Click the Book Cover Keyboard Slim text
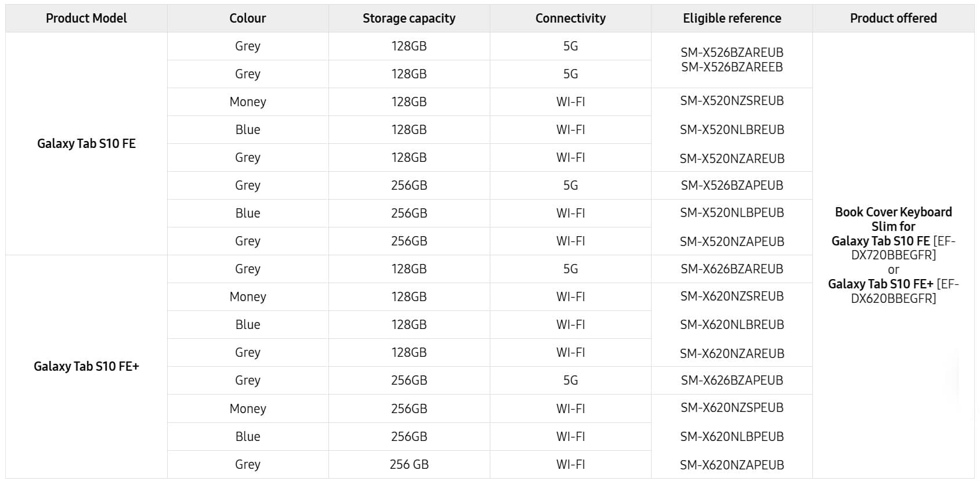The width and height of the screenshot is (980, 481). point(893,219)
